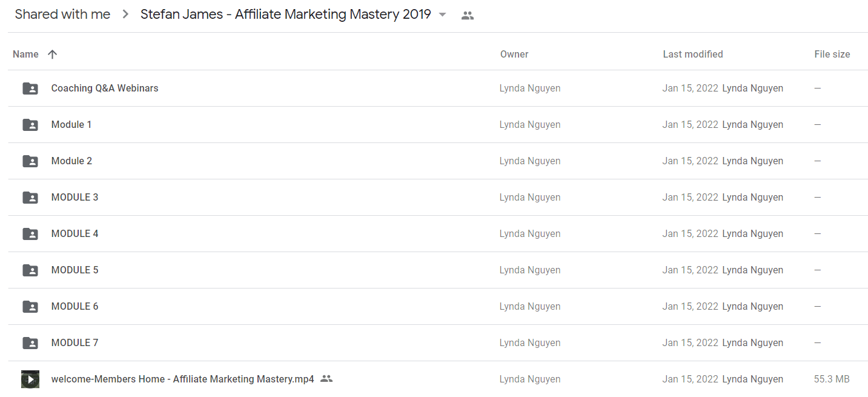Open the welcome video thumbnail
The height and width of the screenshot is (397, 868).
pos(30,379)
